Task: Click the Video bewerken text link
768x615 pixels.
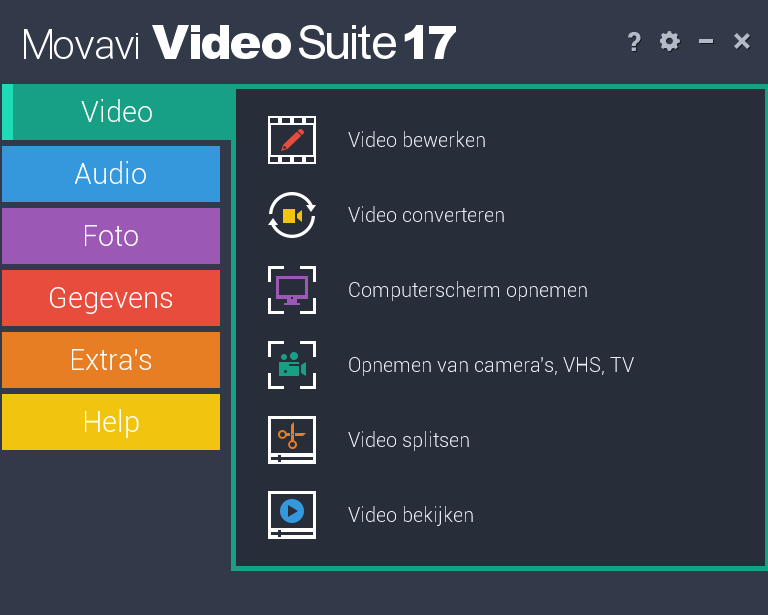Action: point(417,140)
